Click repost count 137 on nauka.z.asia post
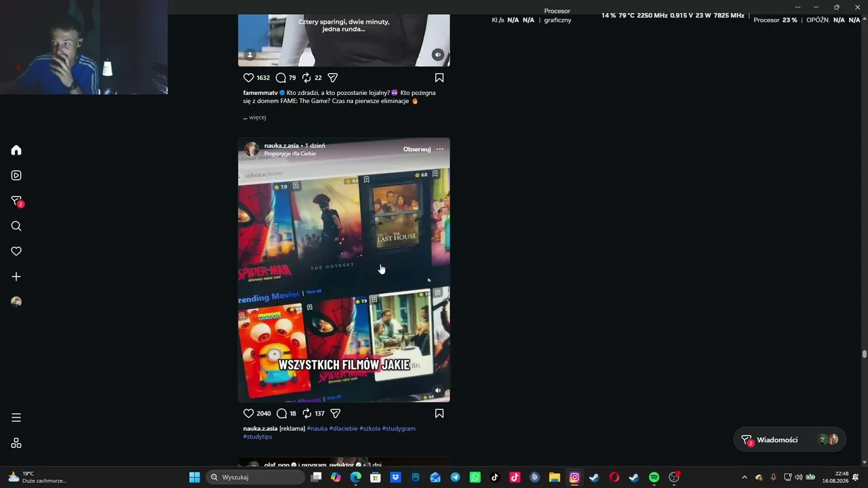 [x=320, y=413]
